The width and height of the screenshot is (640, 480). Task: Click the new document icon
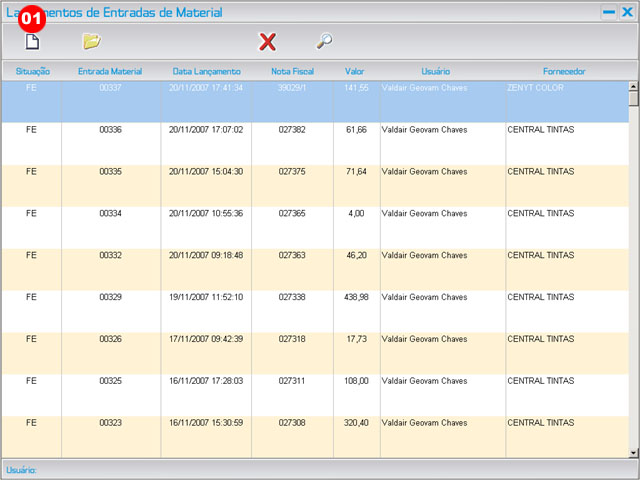(32, 42)
